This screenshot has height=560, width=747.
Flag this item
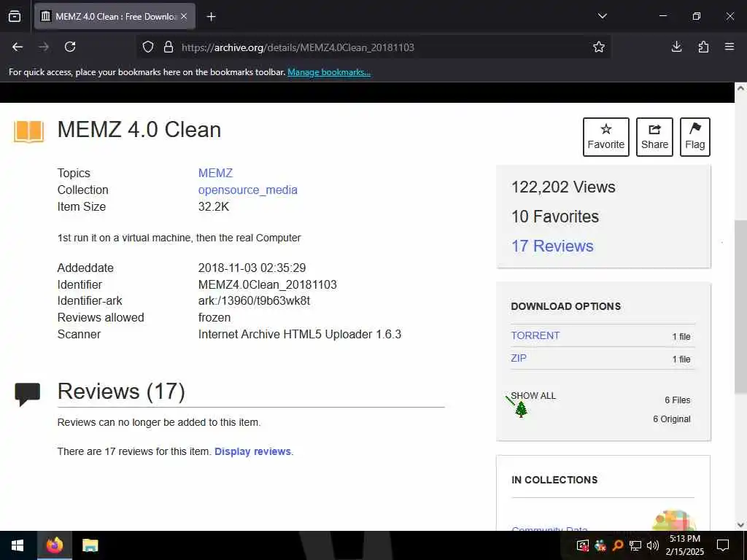695,137
